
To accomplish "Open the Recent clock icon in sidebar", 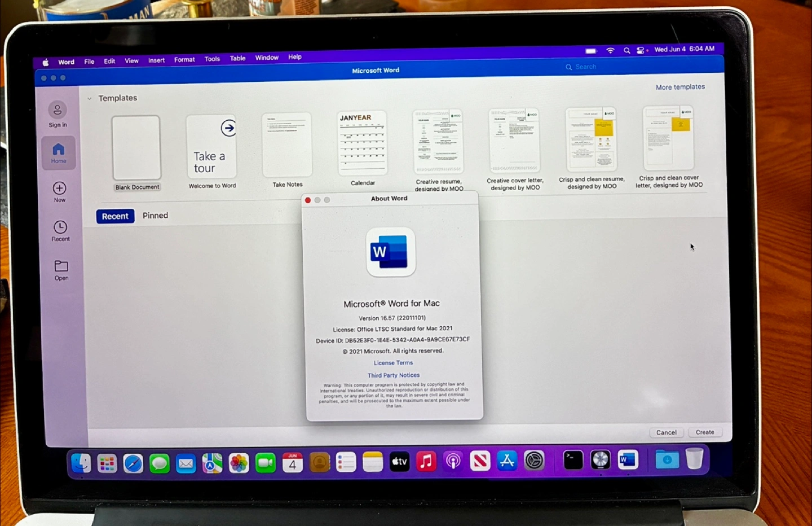I will tap(60, 227).
